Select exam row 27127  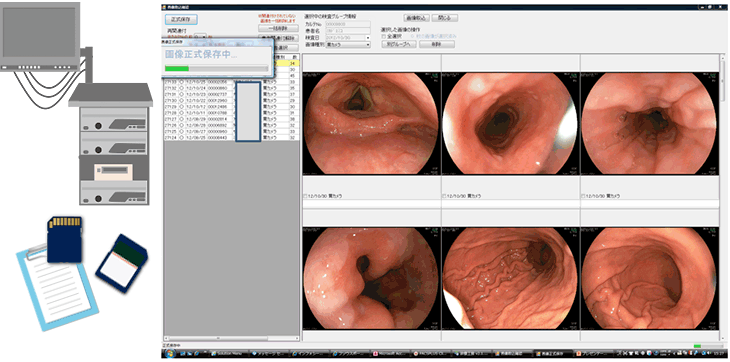(x=231, y=119)
